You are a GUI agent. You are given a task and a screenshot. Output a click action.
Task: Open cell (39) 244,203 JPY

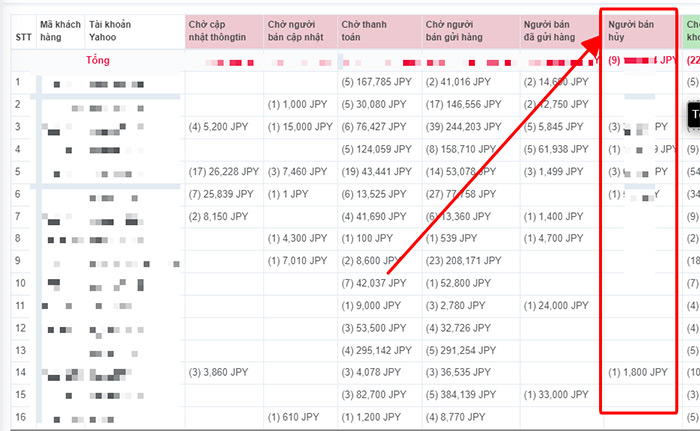tap(463, 127)
